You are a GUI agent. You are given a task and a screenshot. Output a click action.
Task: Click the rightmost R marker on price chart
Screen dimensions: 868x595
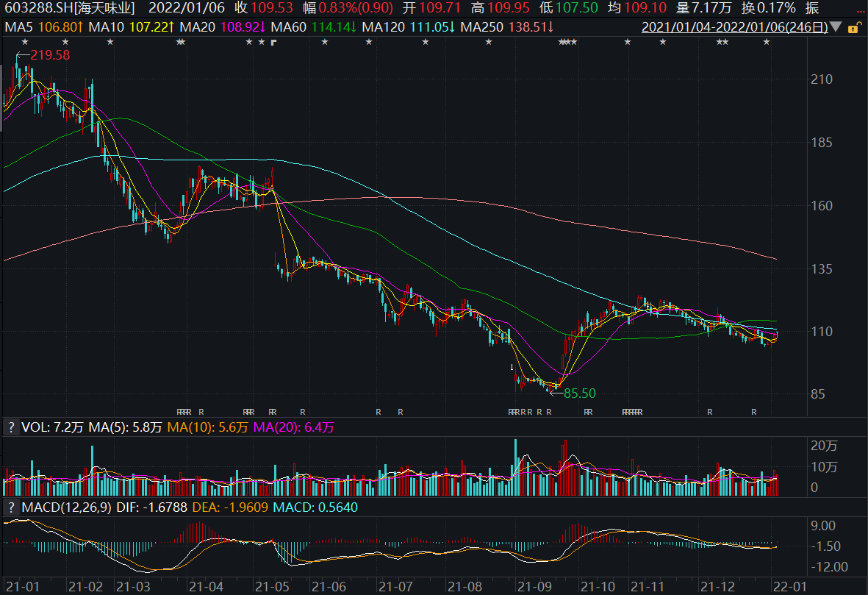[x=754, y=412]
